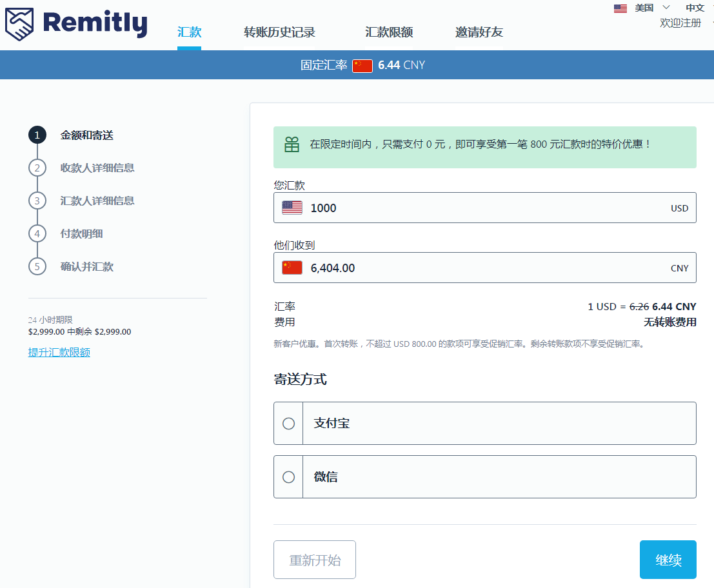The height and width of the screenshot is (588, 714).
Task: Click step 5 circle 确认并汇款
Action: [x=37, y=266]
